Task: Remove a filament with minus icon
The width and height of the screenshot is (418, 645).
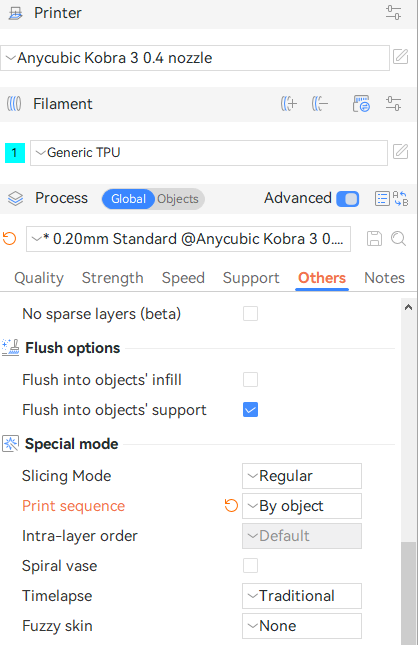Action: (x=320, y=104)
